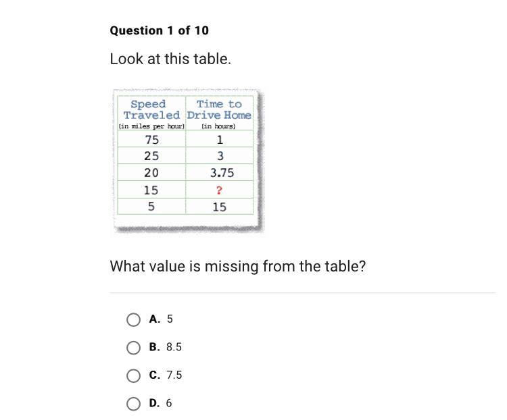Screen dimensions: 507x420
Task: Click the red question mark in the table
Action: pos(219,190)
